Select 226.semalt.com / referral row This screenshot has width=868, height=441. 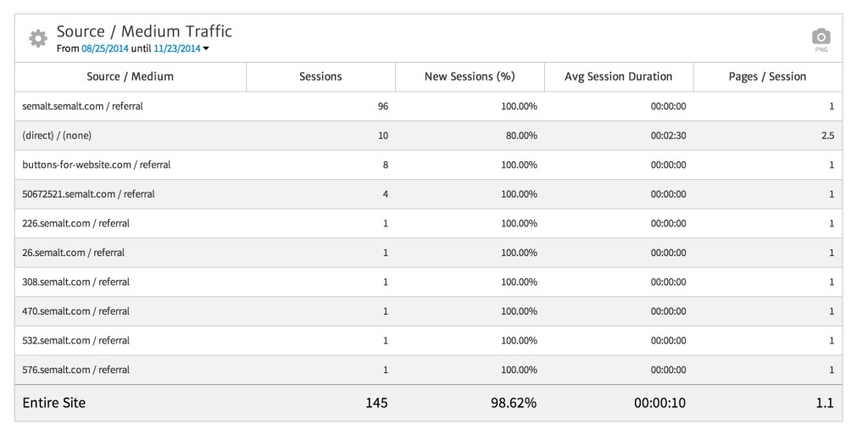point(75,224)
